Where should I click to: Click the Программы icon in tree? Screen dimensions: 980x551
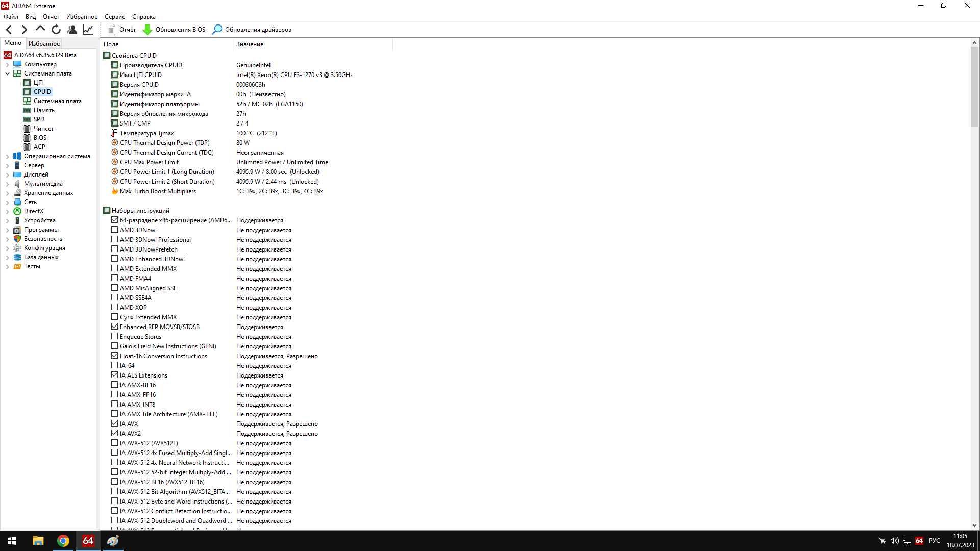(17, 230)
